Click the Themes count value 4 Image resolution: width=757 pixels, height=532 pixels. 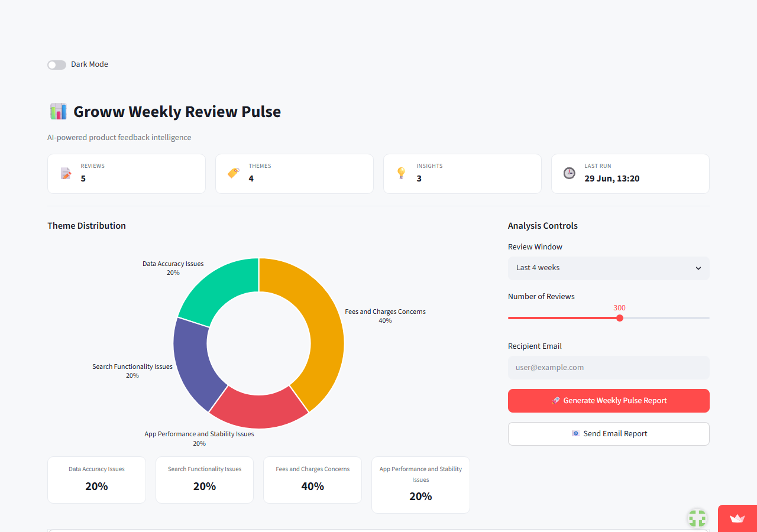tap(251, 179)
